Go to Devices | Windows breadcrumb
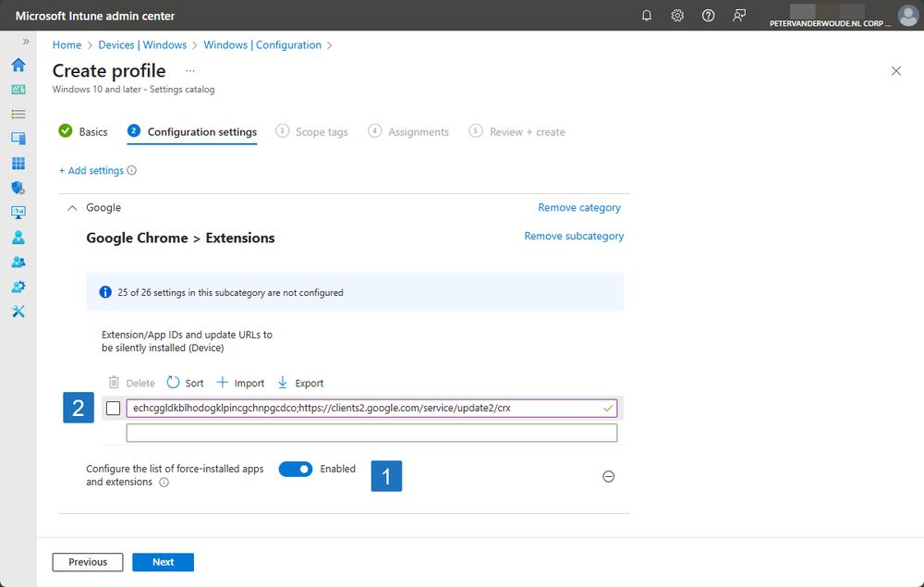The height and width of the screenshot is (587, 924). point(142,44)
